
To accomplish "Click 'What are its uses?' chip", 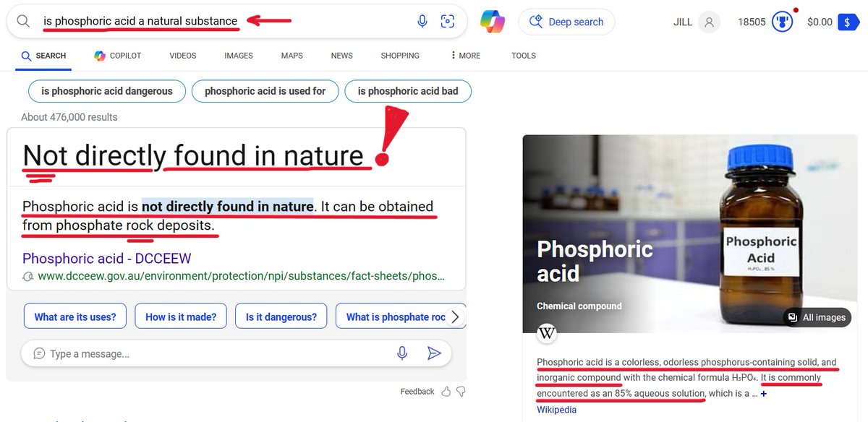I will tap(75, 316).
